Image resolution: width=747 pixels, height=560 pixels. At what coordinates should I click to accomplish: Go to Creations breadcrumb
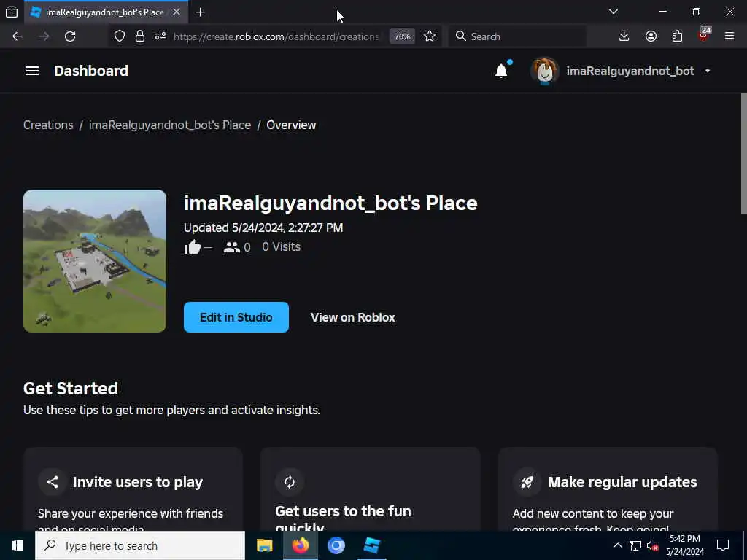tap(48, 125)
